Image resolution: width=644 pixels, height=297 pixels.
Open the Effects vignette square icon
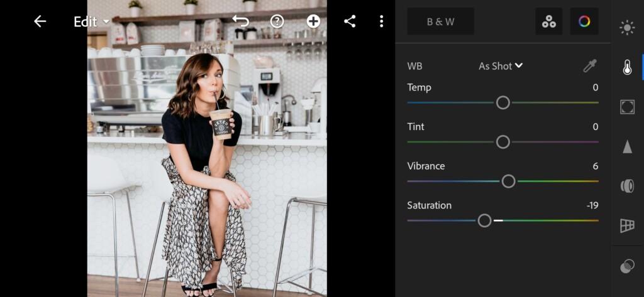tap(627, 107)
